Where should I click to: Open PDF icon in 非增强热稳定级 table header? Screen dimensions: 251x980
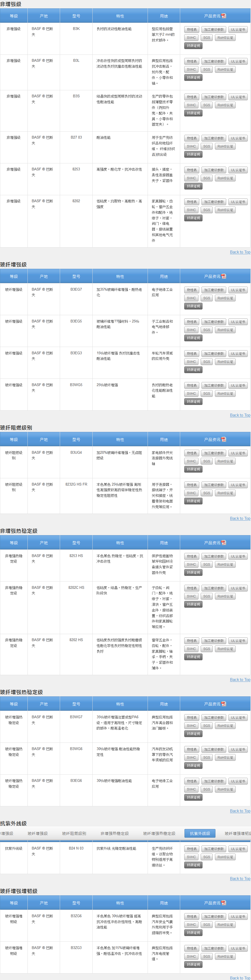pos(224,542)
